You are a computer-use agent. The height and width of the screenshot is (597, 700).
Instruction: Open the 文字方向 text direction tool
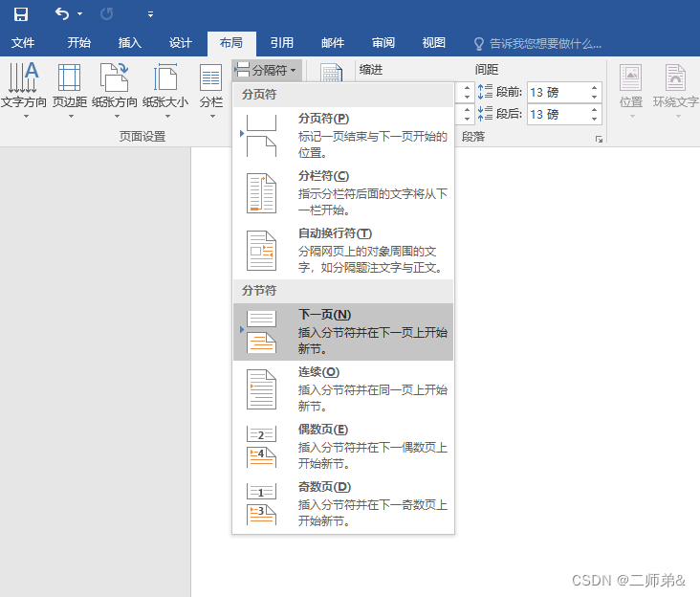coord(24,85)
